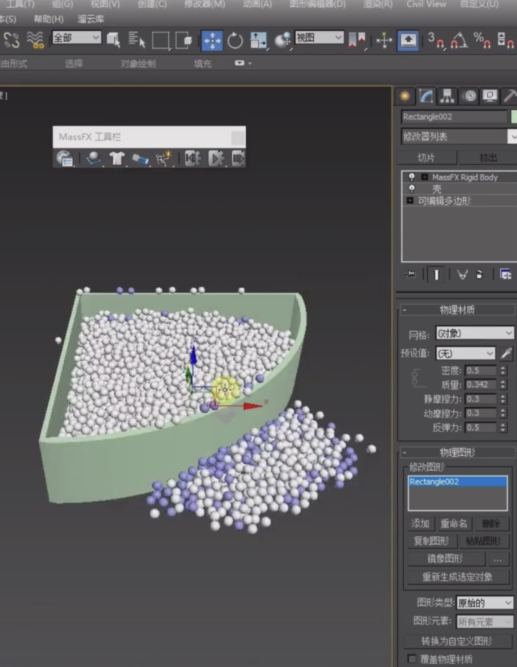Enable the 覆盖物理材质 checkbox
Screen dimensions: 517x667
click(411, 659)
